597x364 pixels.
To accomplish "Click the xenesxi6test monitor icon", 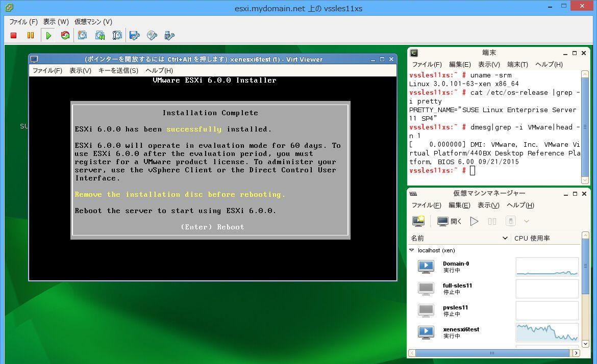I will coord(426,332).
